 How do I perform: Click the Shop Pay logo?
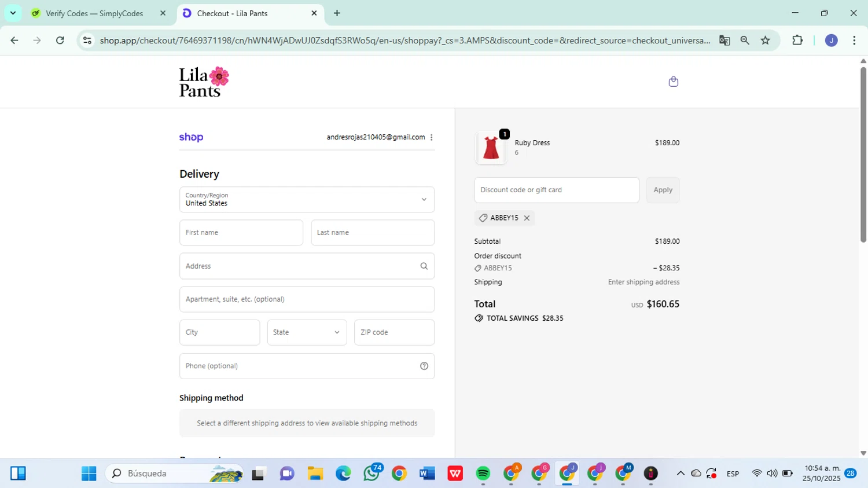(x=191, y=137)
